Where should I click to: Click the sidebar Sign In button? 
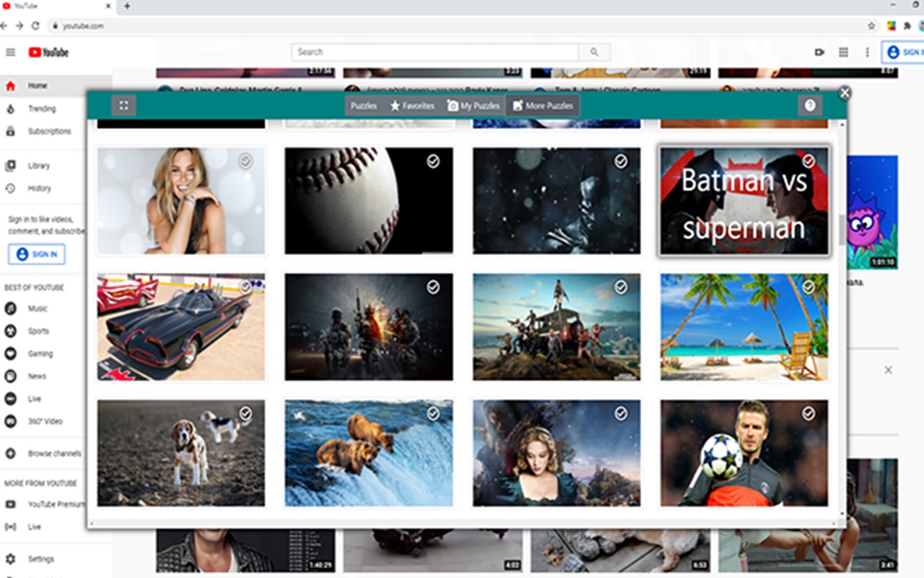click(x=36, y=254)
